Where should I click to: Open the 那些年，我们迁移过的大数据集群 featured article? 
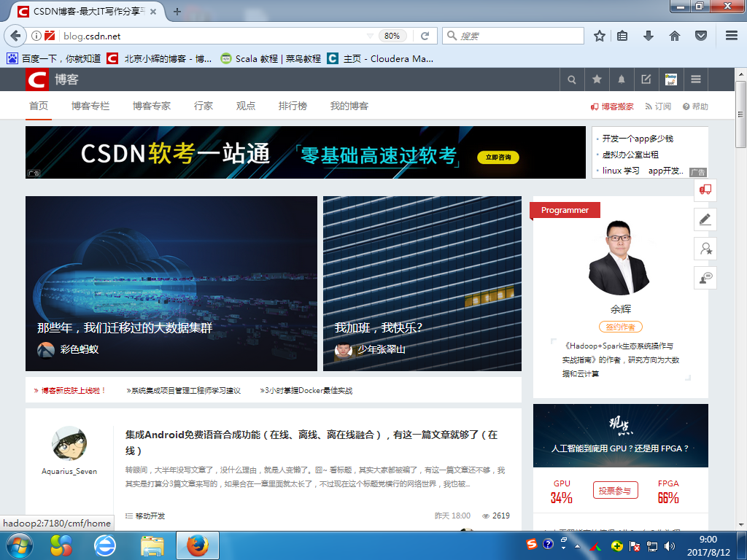125,328
